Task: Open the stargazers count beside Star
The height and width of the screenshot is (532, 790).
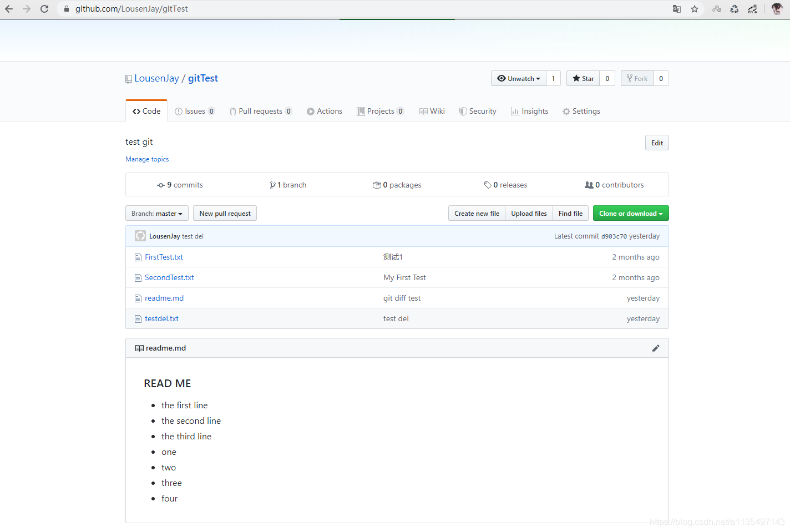Action: 607,78
